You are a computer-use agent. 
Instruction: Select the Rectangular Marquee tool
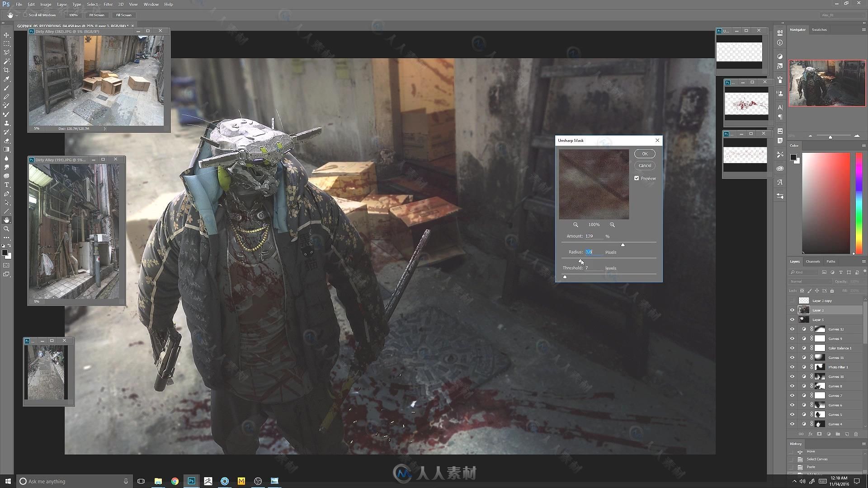(x=6, y=44)
